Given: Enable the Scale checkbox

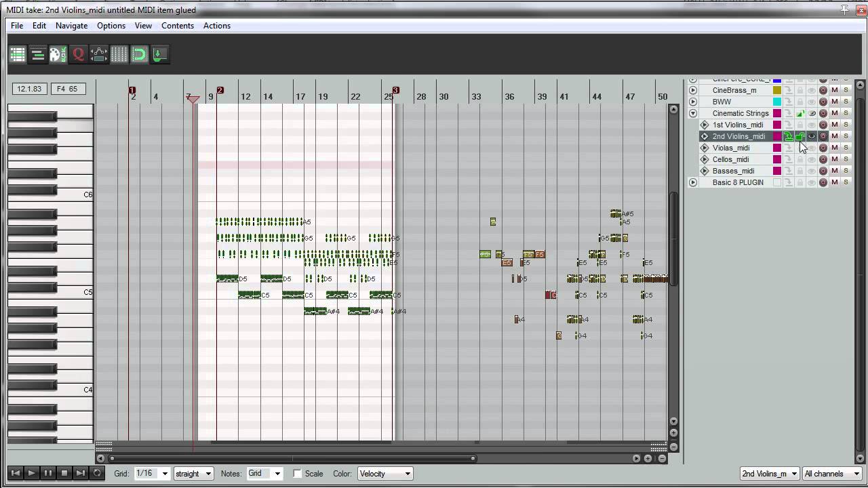Looking at the screenshot, I should tap(297, 474).
